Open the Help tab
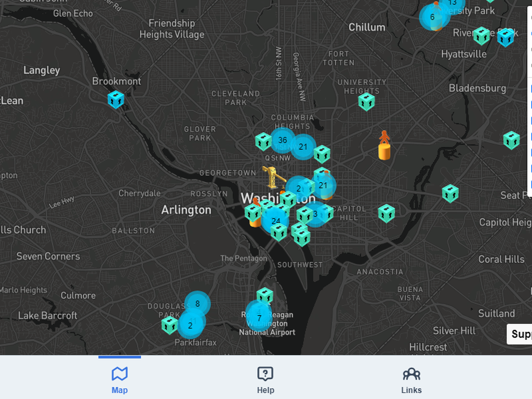 point(266,379)
